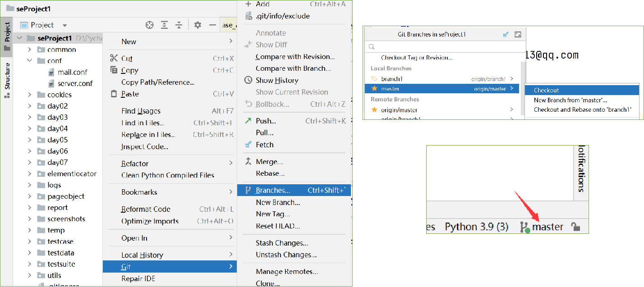Choose New Branch in Git submenu

coord(294,202)
